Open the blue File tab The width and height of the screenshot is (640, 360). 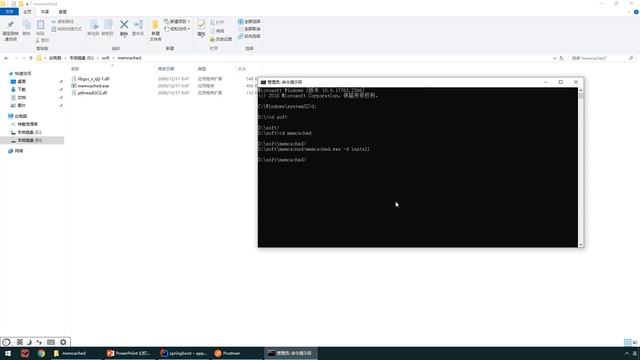click(9, 12)
